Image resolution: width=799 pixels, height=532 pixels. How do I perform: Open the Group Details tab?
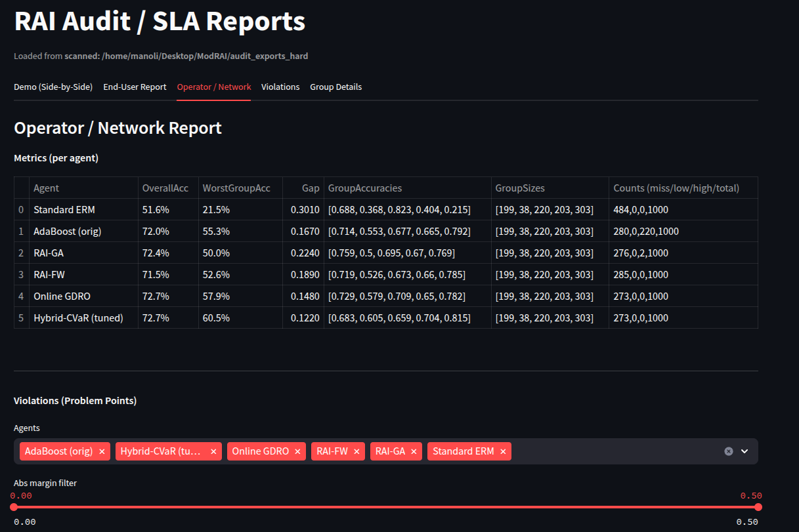tap(335, 87)
